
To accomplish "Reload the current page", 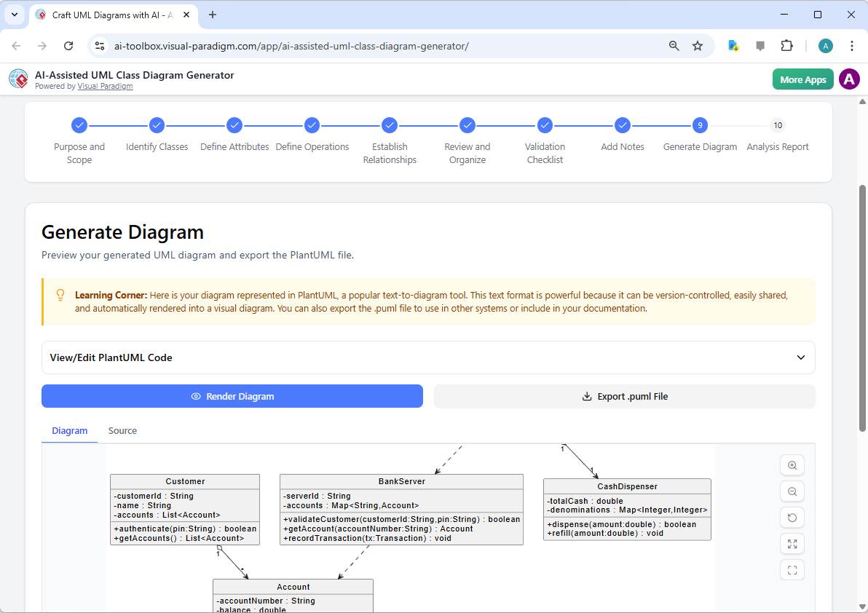I will click(x=68, y=45).
